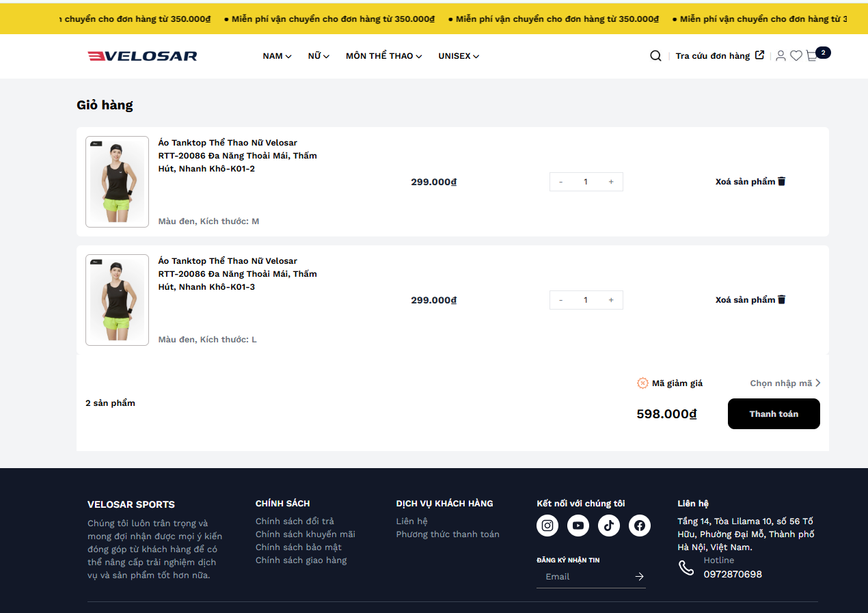Open Chính sách đổi trả link
Image resolution: width=868 pixels, height=613 pixels.
295,521
